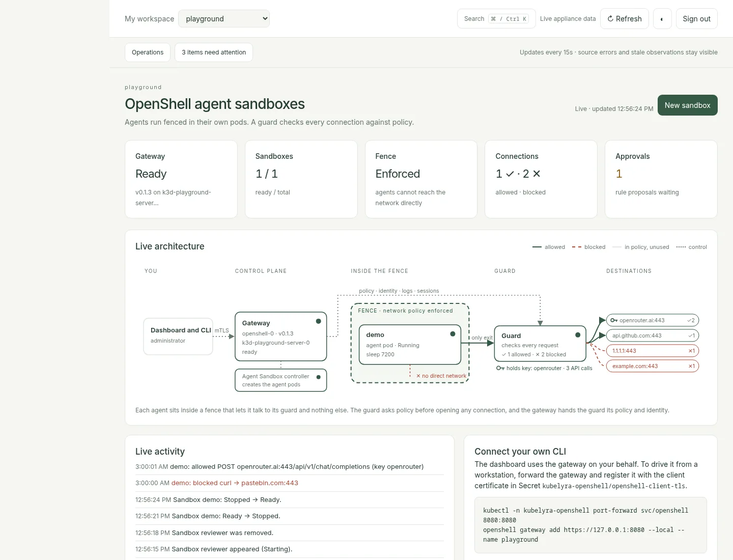
Task: Sign out of the dashboard
Action: coord(697,19)
